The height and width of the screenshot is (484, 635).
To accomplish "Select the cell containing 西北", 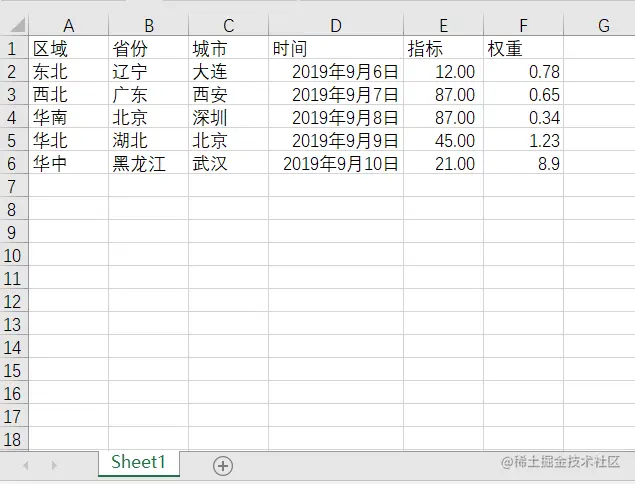I will 68,95.
